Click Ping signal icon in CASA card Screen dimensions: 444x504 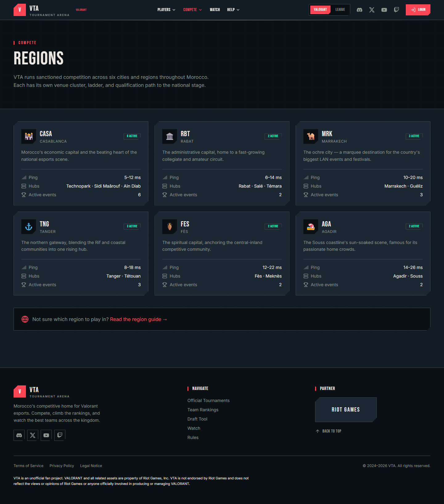(x=24, y=177)
